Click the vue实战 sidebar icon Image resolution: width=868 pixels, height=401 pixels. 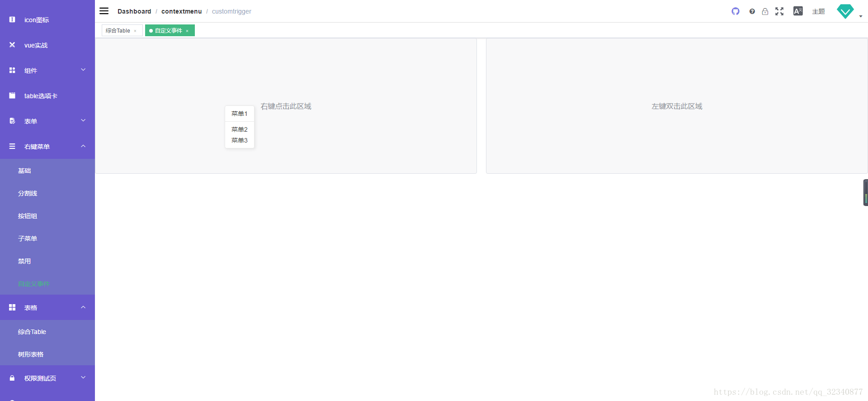[x=12, y=45]
